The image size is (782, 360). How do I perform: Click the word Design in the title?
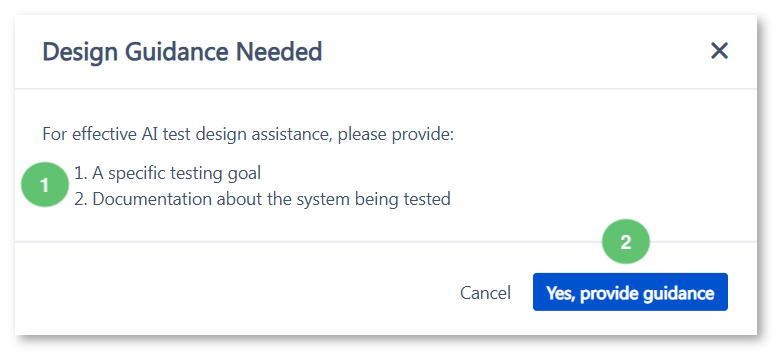pos(80,52)
